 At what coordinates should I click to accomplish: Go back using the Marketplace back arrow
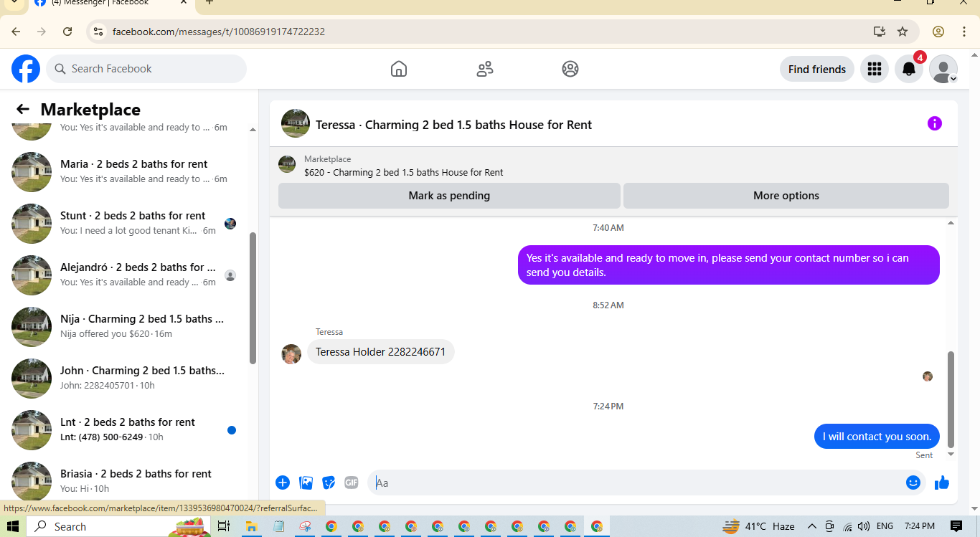coord(23,109)
